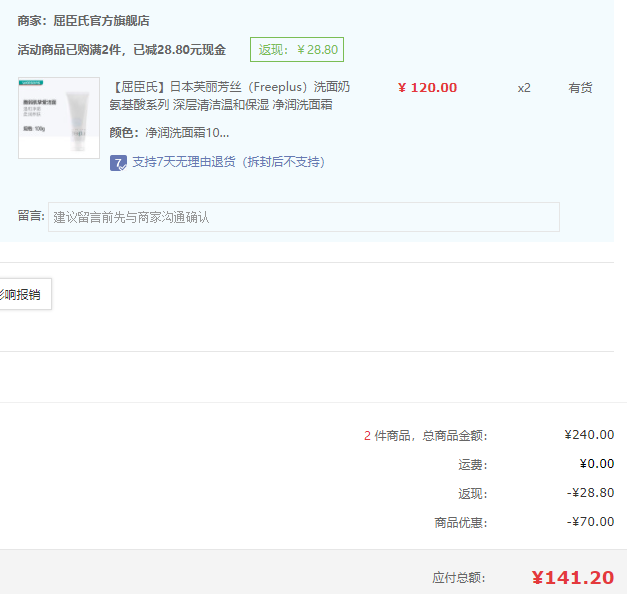Click the 运费 label

(473, 465)
